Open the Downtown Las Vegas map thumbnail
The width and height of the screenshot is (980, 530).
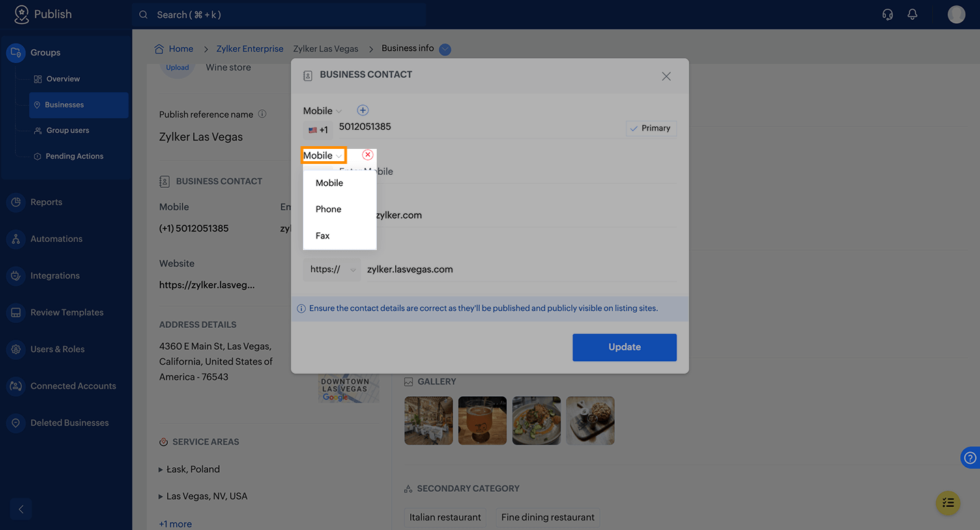click(349, 388)
